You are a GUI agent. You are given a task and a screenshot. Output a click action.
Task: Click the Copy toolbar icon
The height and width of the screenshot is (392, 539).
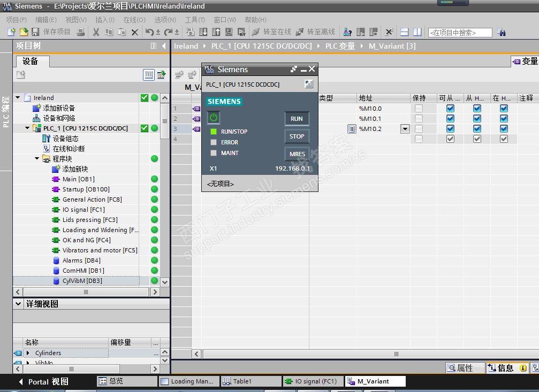109,32
